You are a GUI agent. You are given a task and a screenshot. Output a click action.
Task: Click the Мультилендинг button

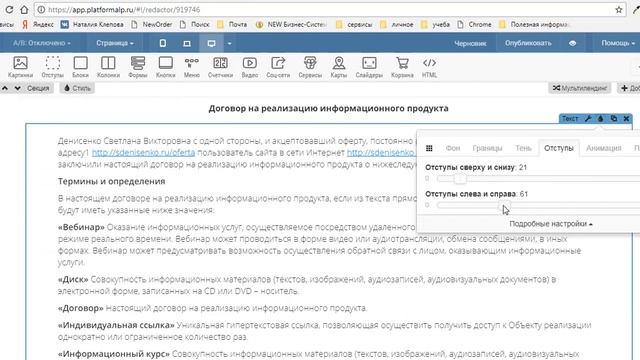coord(580,88)
